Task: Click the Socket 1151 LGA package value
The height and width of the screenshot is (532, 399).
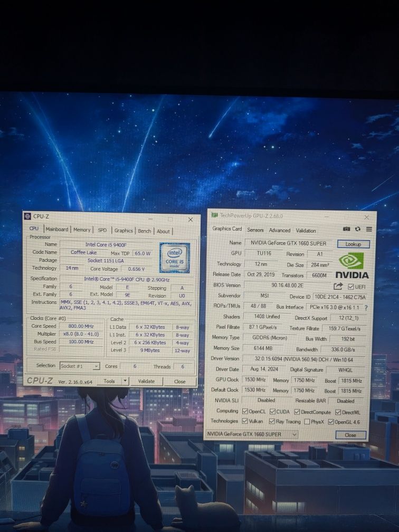Action: [x=106, y=260]
